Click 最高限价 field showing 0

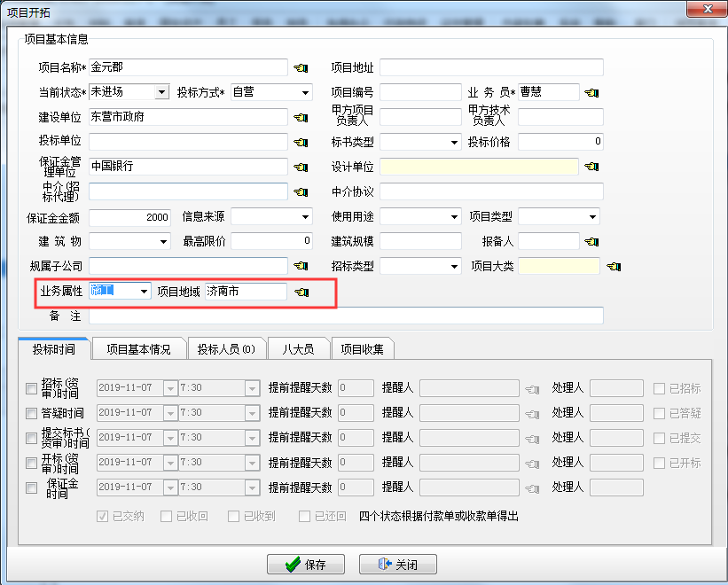point(271,241)
